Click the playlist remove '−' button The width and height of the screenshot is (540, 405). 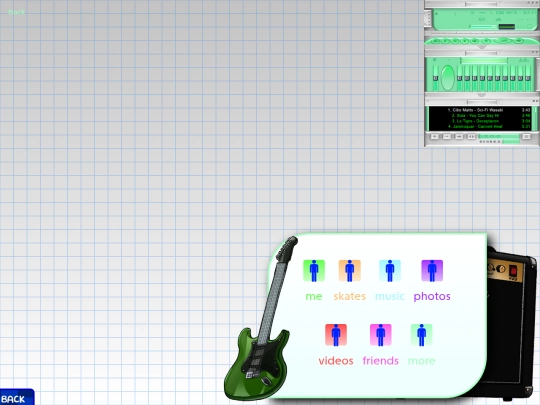click(x=447, y=137)
